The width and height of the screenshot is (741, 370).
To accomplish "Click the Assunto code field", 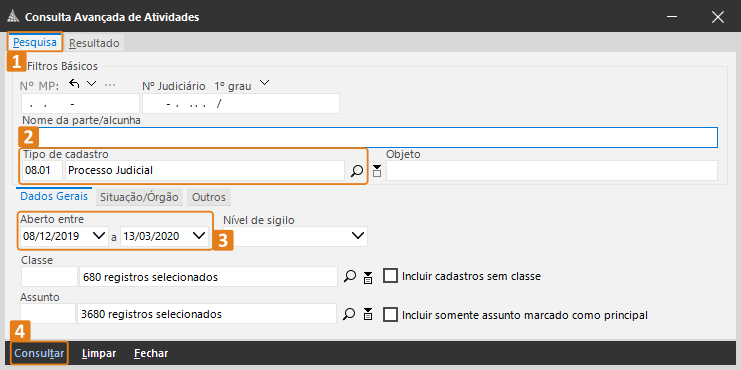I will [48, 314].
